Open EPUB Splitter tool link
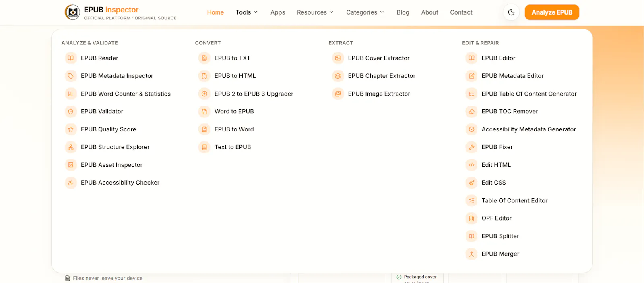The height and width of the screenshot is (283, 644). coord(500,236)
